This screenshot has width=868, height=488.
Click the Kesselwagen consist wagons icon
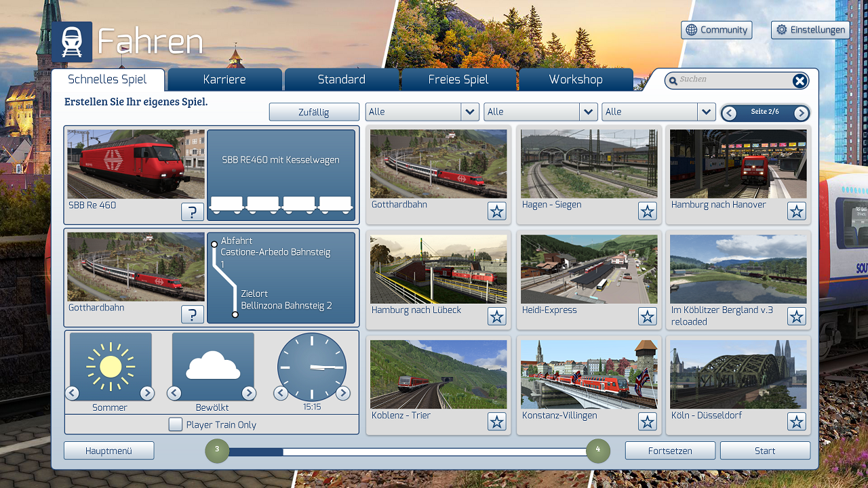[281, 205]
